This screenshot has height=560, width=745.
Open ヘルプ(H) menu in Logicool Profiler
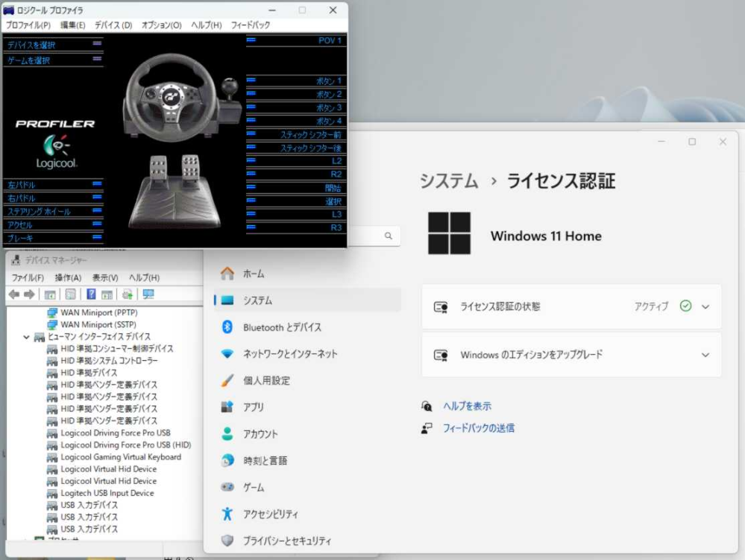coord(207,25)
